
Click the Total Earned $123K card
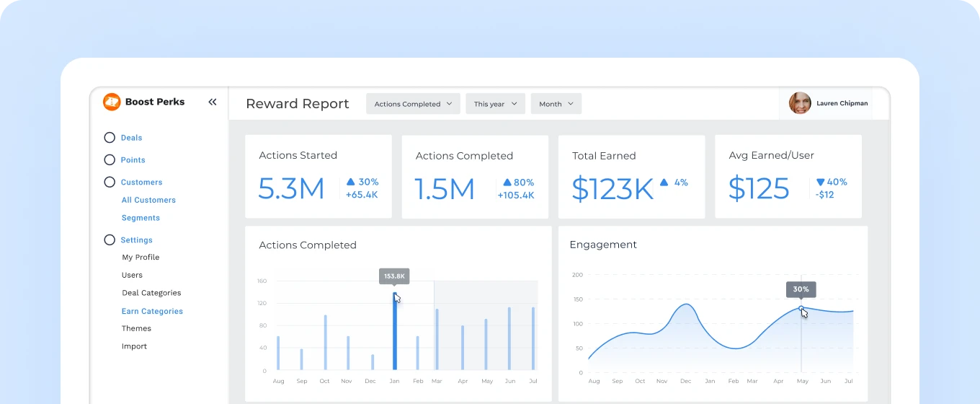pos(631,177)
